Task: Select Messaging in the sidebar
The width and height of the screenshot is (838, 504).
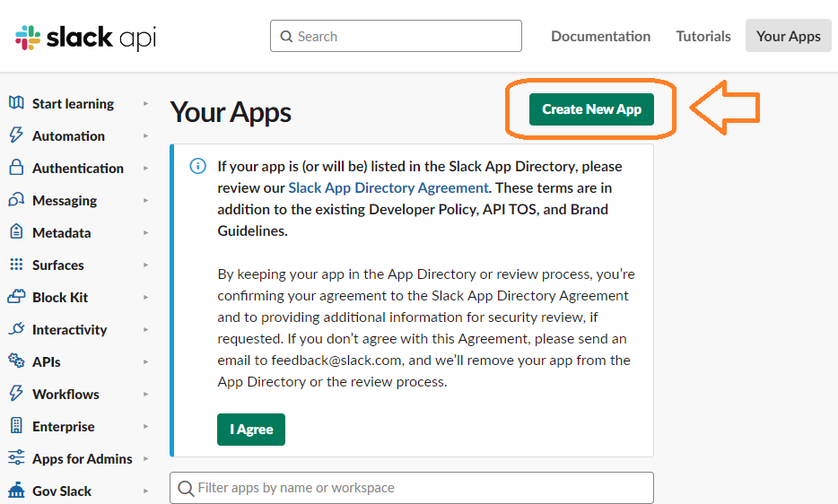Action: 65,200
